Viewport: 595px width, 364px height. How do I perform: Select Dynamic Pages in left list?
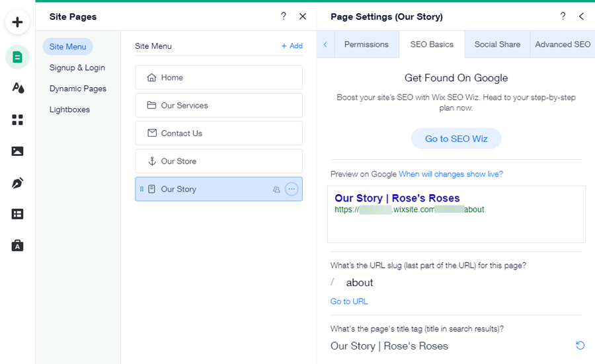tap(78, 89)
